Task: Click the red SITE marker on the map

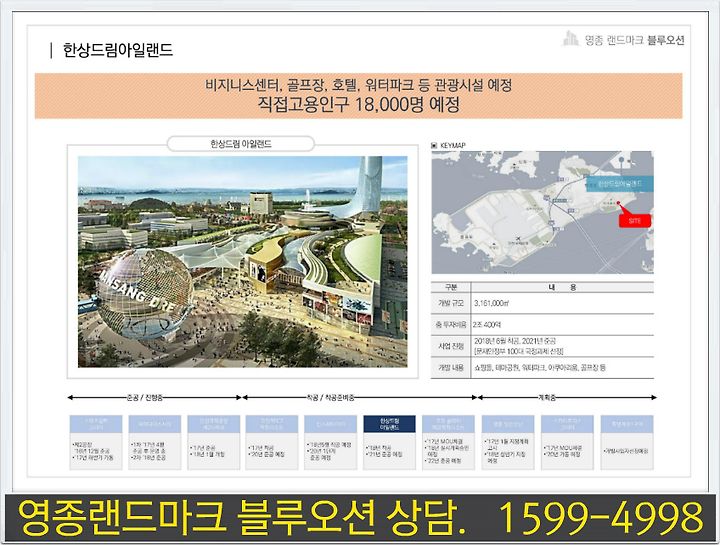Action: click(635, 220)
